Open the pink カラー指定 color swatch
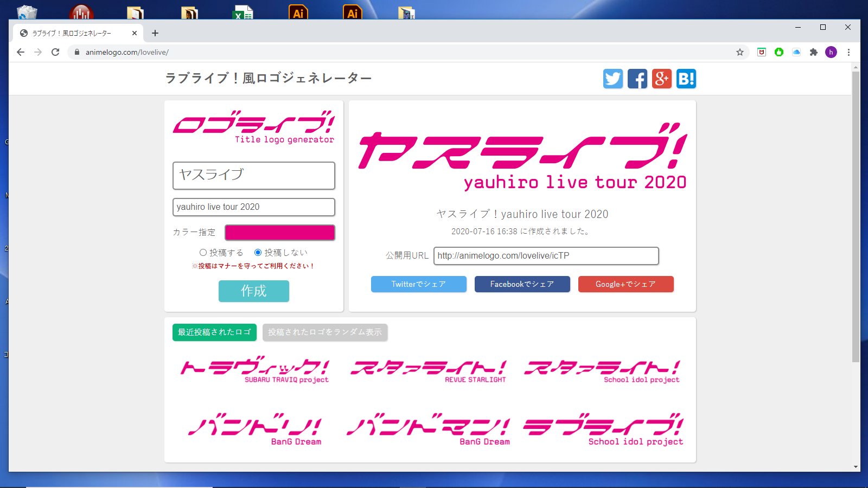The image size is (868, 488). pyautogui.click(x=280, y=233)
